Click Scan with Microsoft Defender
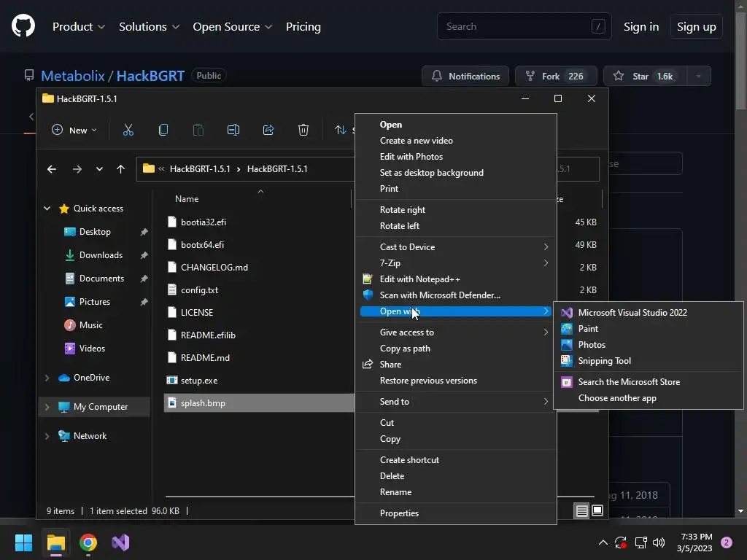Viewport: 747px width, 560px height. (456, 296)
